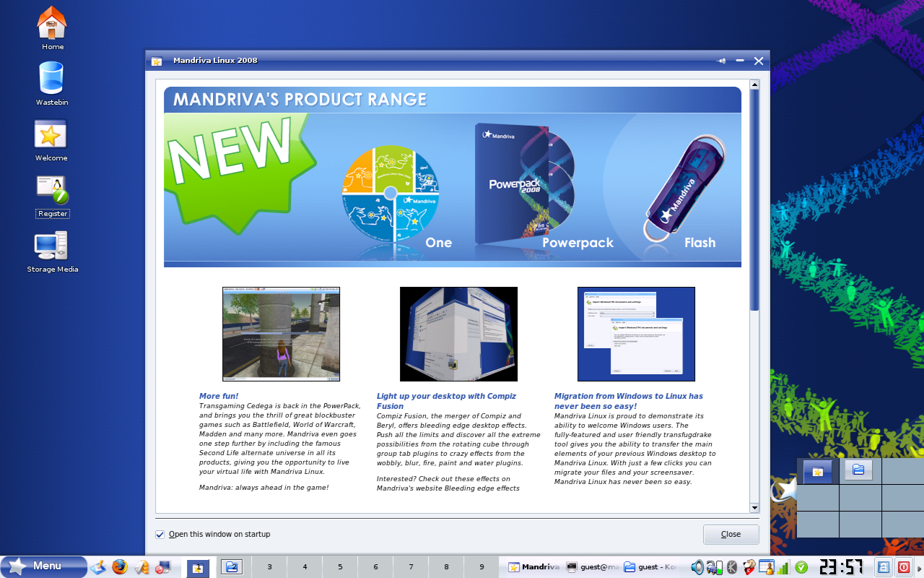The width and height of the screenshot is (924, 578).
Task: Close the Mandriva Linux 2008 window via X
Action: click(x=759, y=61)
